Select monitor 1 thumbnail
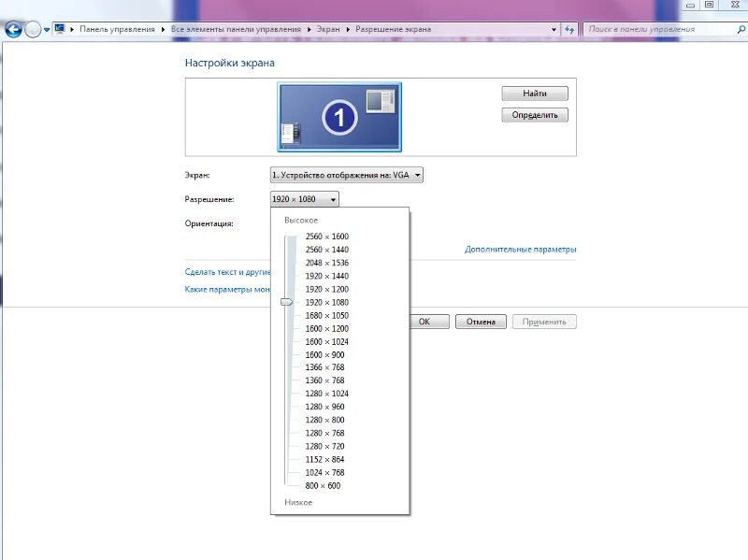Image resolution: width=748 pixels, height=560 pixels. (x=339, y=117)
